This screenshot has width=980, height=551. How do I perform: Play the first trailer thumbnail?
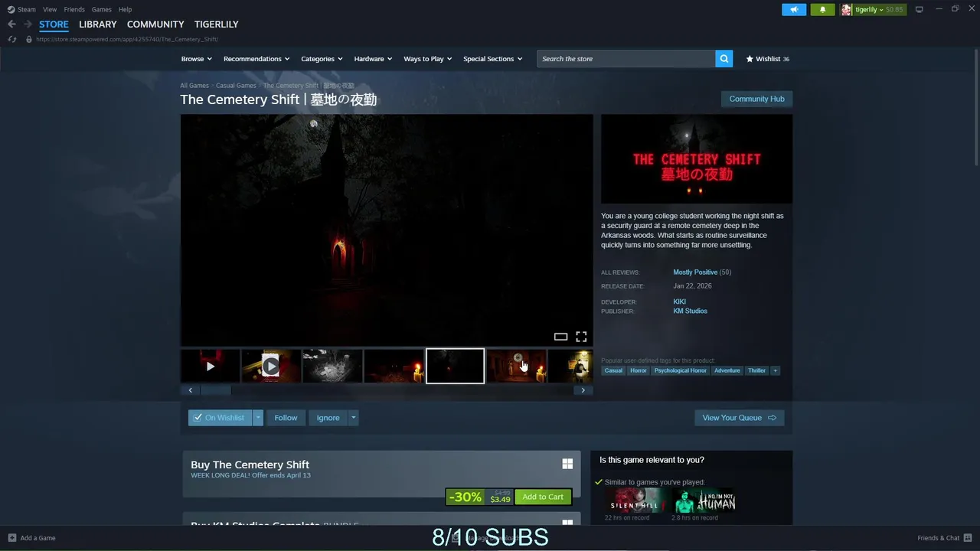pos(211,366)
